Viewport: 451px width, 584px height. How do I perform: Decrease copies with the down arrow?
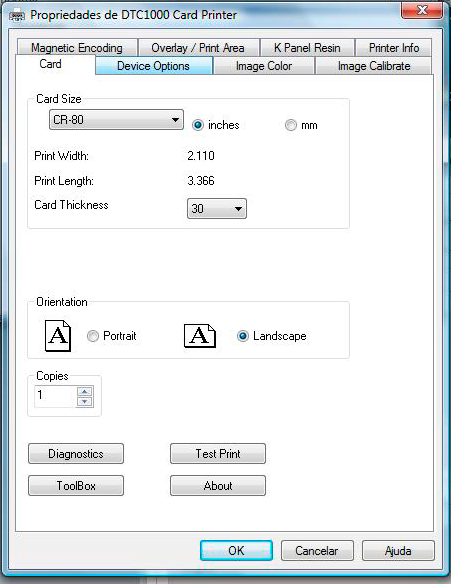click(85, 402)
